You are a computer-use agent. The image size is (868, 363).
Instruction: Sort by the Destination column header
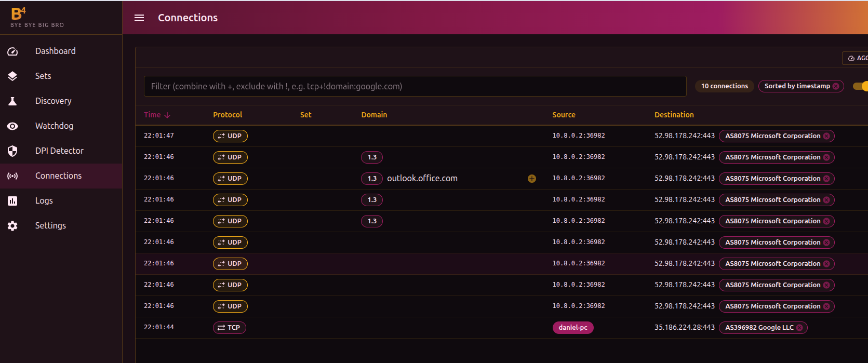674,115
